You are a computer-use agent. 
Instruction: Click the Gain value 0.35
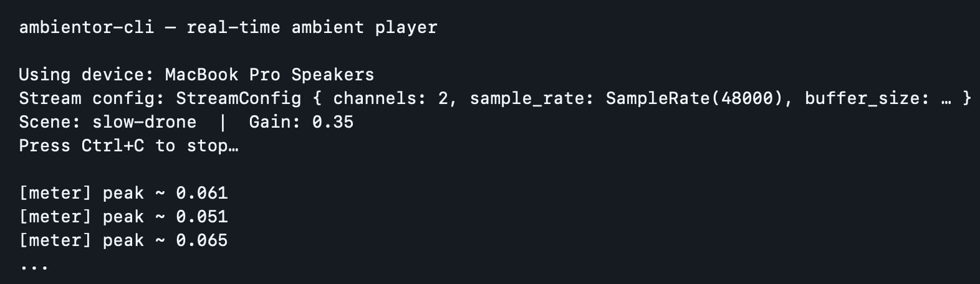click(333, 122)
